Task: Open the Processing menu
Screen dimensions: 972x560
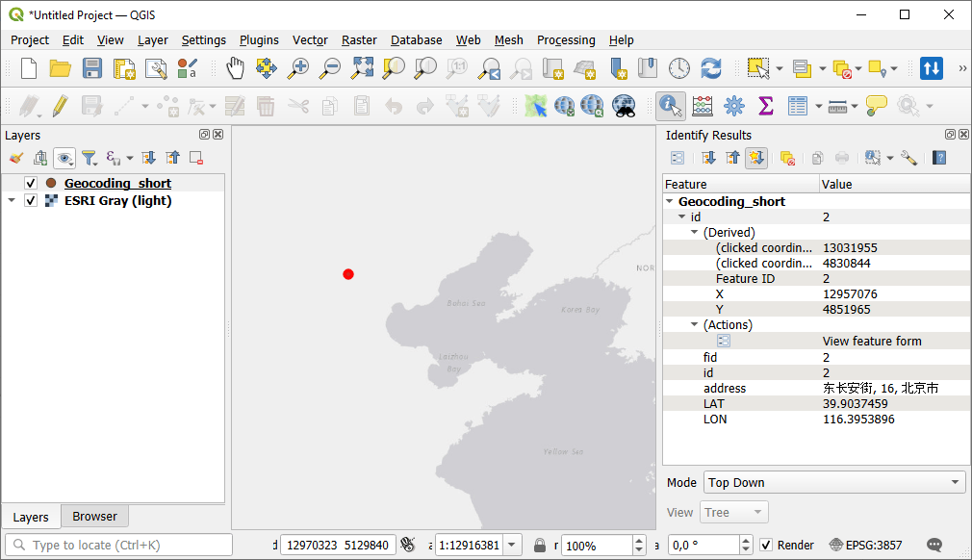Action: pyautogui.click(x=566, y=40)
